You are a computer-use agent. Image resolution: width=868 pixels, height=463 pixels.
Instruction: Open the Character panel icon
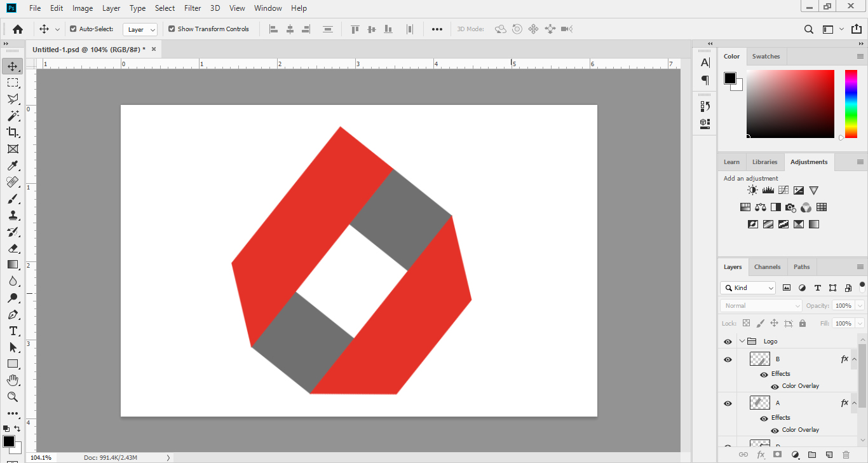705,62
